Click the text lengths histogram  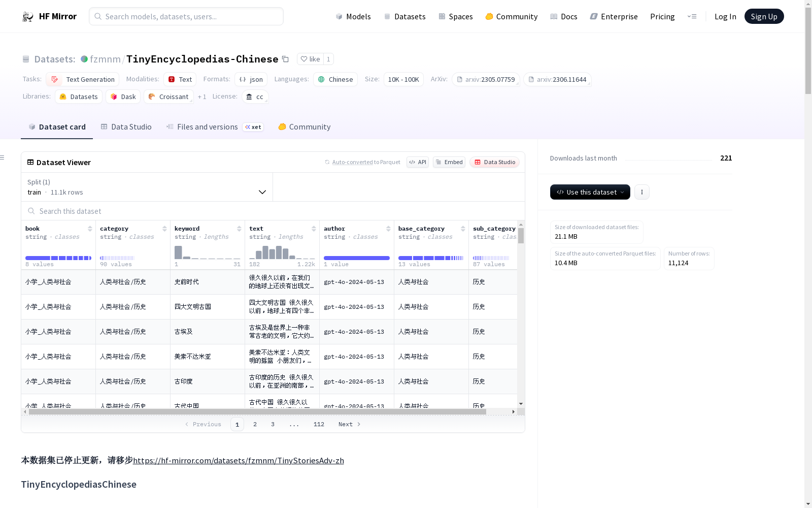point(282,252)
